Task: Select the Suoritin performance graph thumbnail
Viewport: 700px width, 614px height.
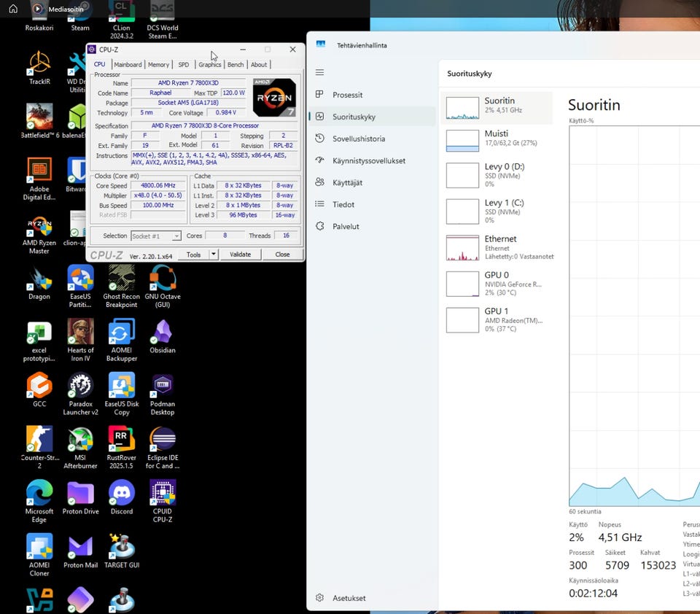Action: 462,108
